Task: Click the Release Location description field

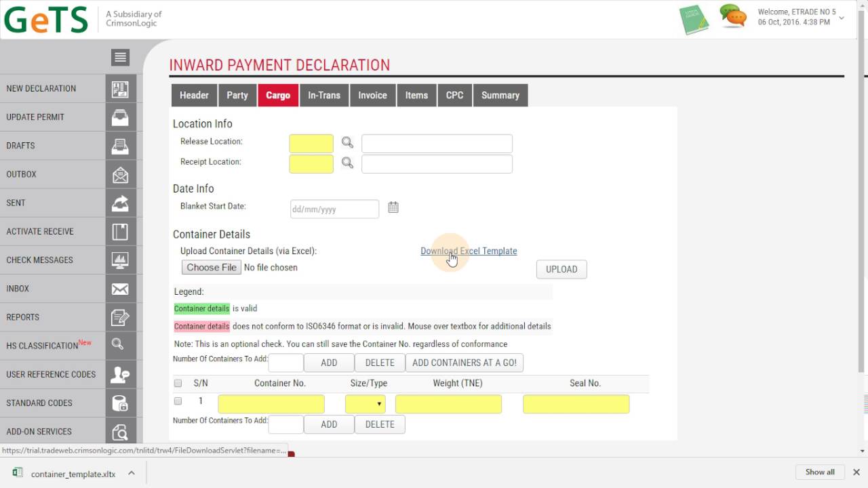Action: pyautogui.click(x=437, y=143)
